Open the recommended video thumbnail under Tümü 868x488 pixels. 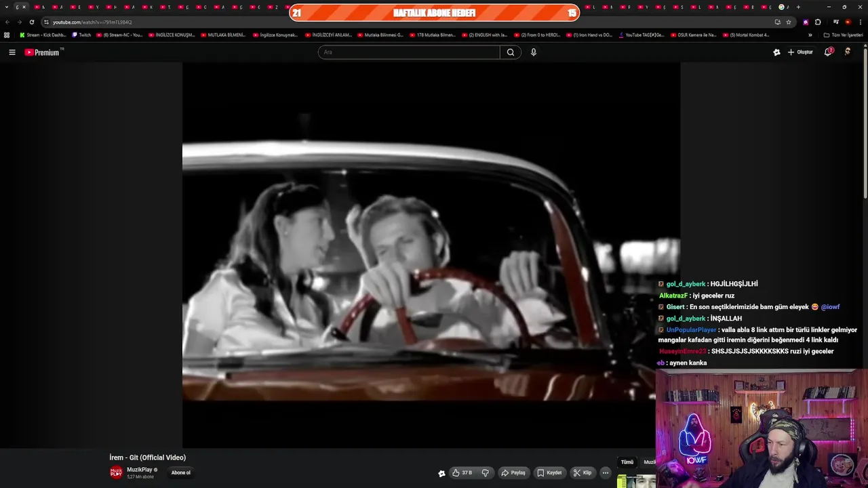click(636, 481)
